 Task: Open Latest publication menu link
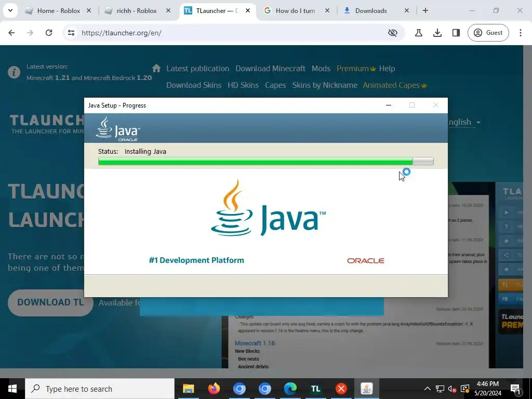pyautogui.click(x=198, y=69)
